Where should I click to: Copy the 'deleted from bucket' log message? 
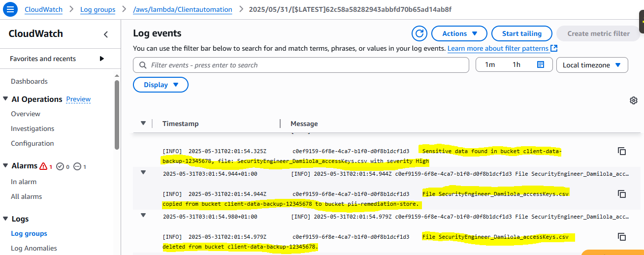click(x=622, y=237)
